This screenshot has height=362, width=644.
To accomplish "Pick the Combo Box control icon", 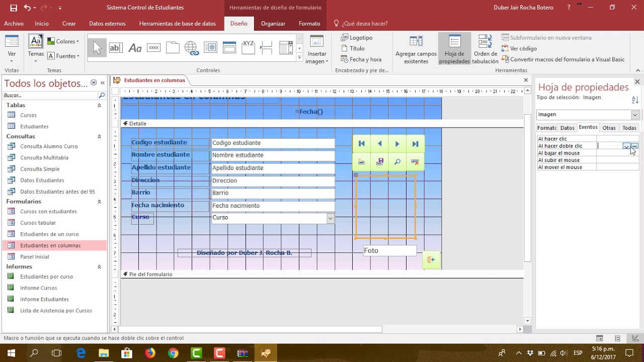I will [x=286, y=48].
